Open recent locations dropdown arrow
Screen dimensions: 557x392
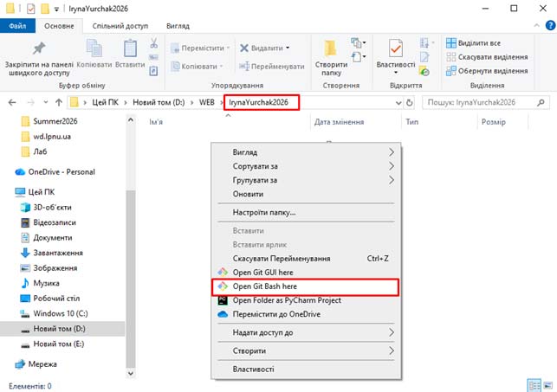45,102
